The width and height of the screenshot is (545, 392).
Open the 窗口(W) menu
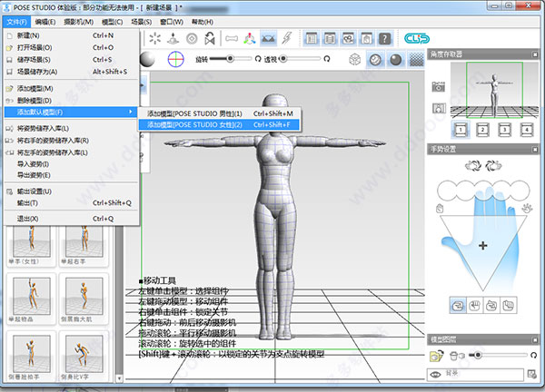tap(172, 22)
